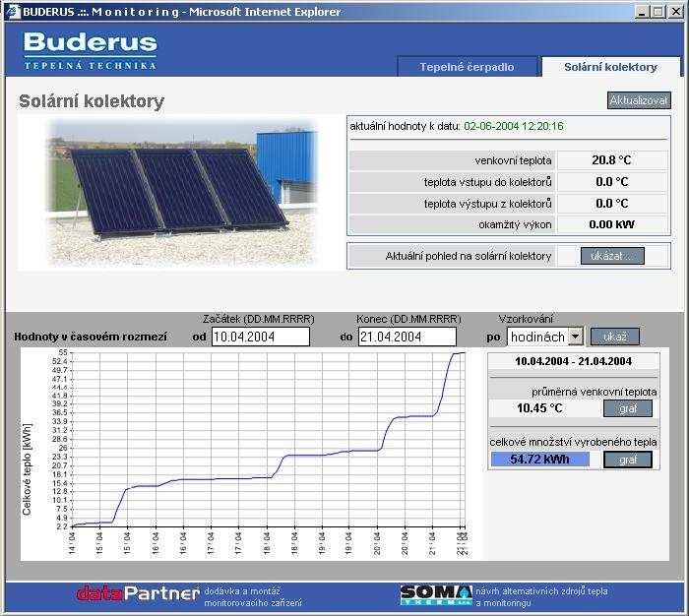Click the SOMA therm logo
This screenshot has width=689, height=616.
coord(436,595)
